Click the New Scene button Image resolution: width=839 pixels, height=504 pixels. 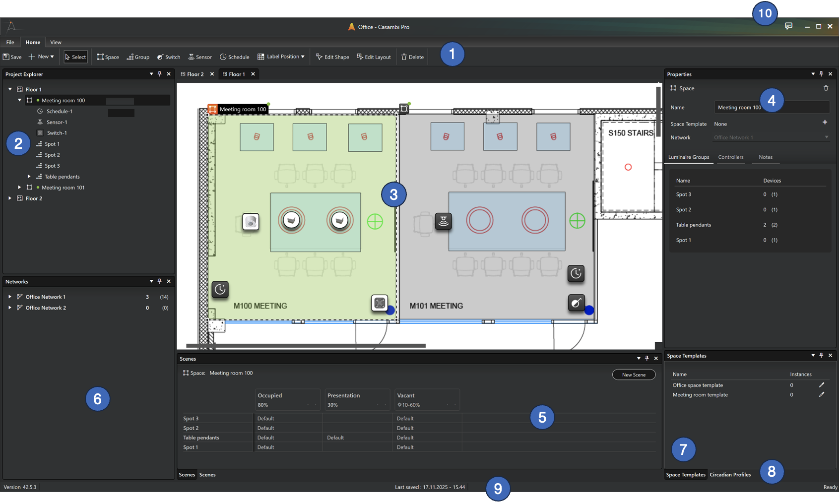[634, 375]
